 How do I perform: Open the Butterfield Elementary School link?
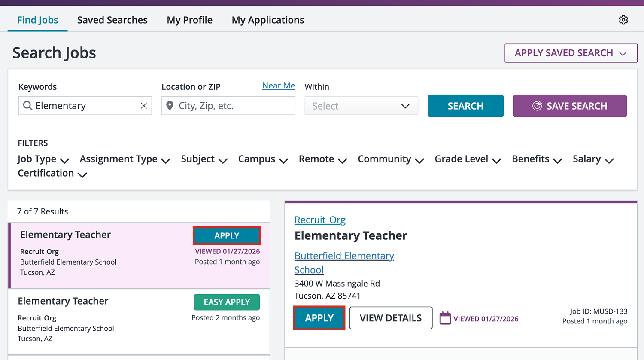coord(344,256)
